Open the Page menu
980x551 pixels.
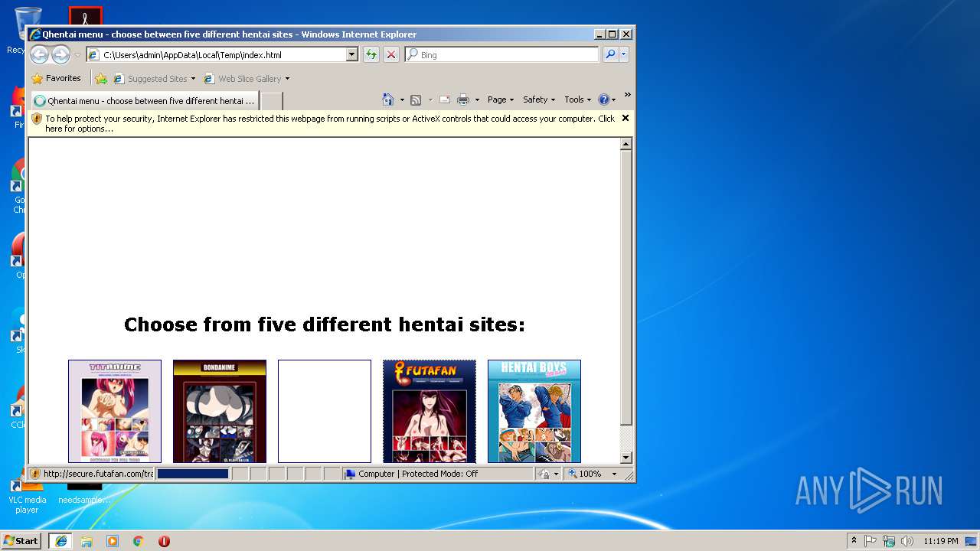500,99
